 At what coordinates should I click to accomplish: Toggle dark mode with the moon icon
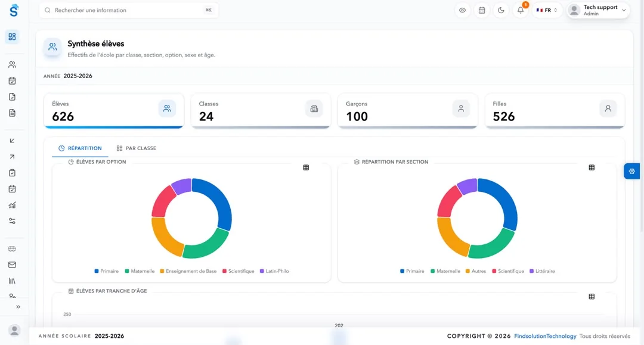501,10
